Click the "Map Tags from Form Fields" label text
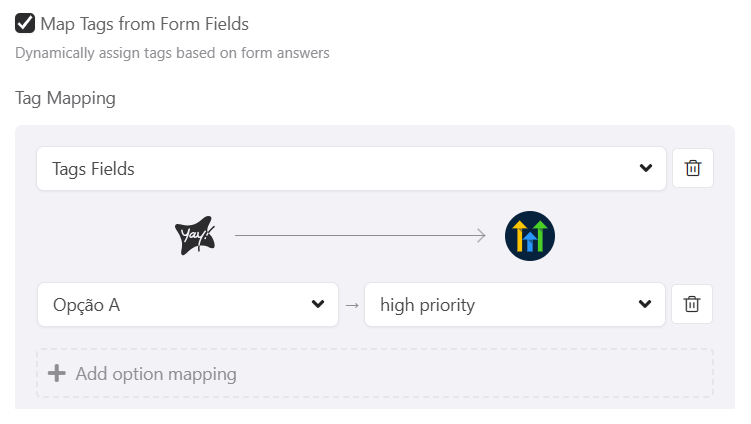Image resolution: width=751 pixels, height=424 pixels. pos(145,23)
